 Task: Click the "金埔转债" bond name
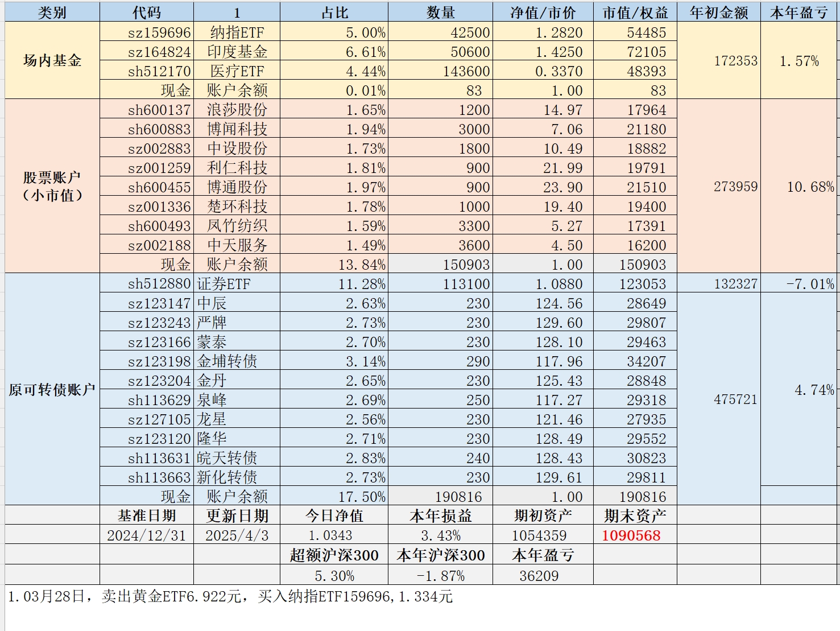point(237,361)
